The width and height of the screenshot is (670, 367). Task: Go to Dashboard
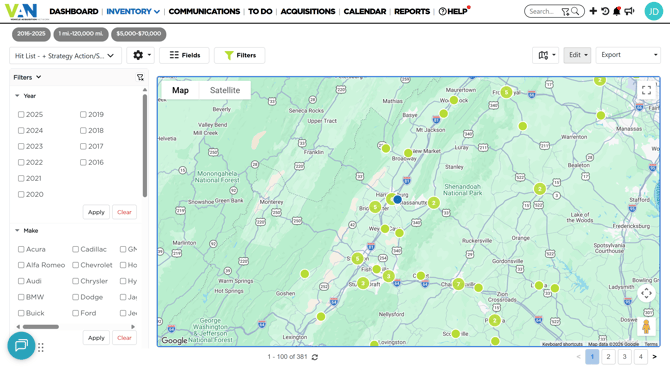coord(74,12)
